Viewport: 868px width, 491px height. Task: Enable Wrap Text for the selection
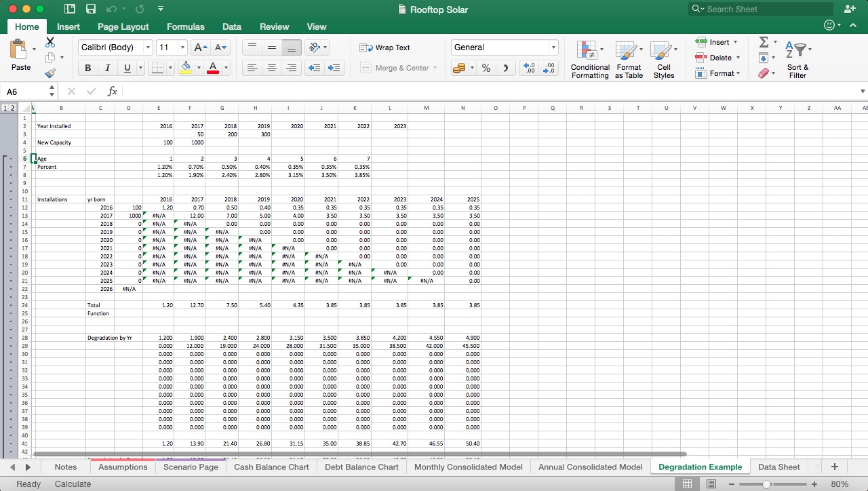coord(387,47)
